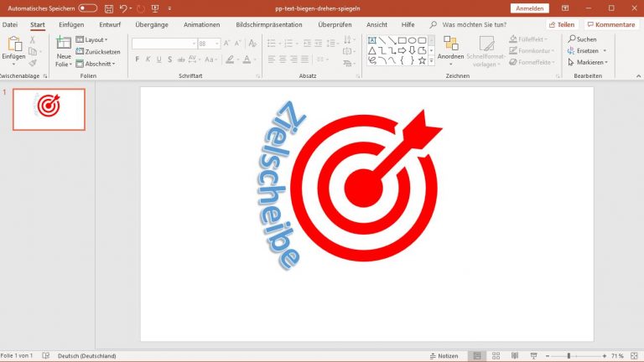This screenshot has width=644, height=362.
Task: Toggle Notizen pane in status bar
Action: point(443,356)
